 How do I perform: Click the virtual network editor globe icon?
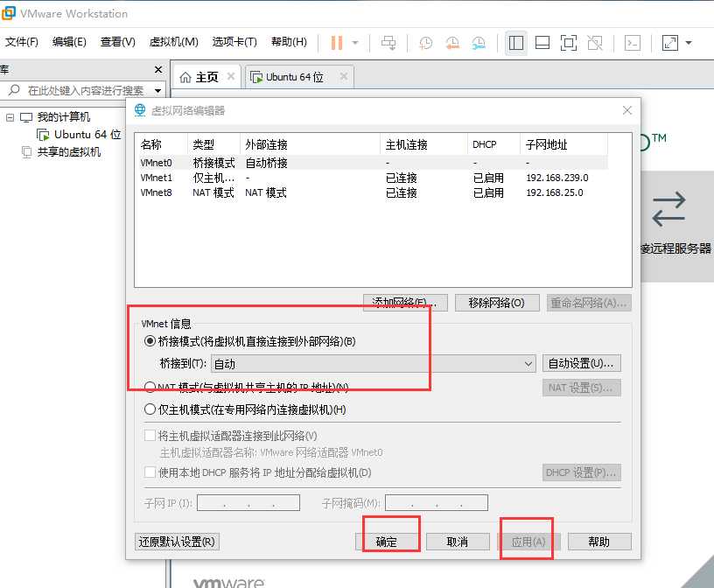140,110
